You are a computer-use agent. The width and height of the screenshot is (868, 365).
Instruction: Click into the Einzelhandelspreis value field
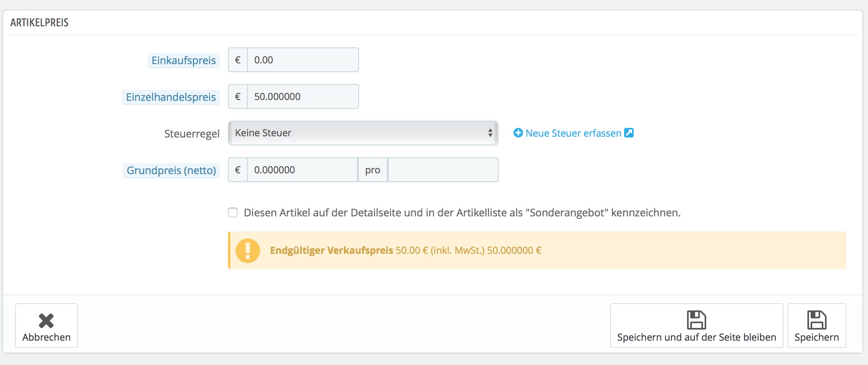click(303, 97)
